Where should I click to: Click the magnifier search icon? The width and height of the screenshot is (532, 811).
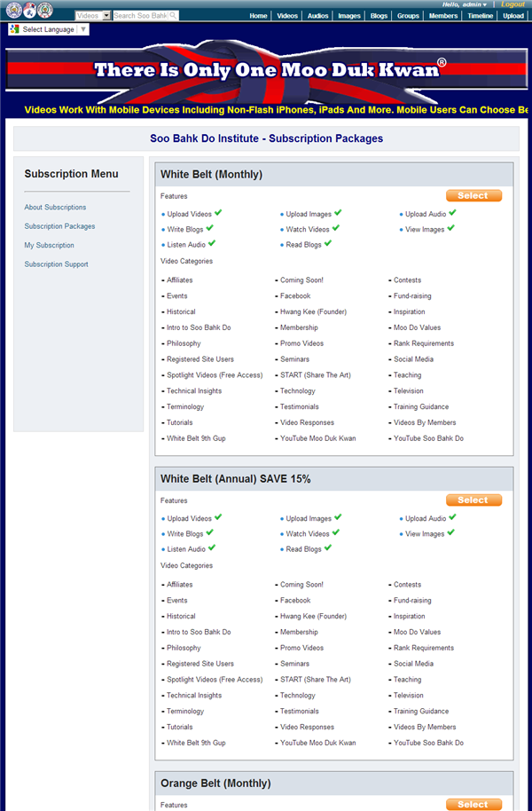pos(173,15)
